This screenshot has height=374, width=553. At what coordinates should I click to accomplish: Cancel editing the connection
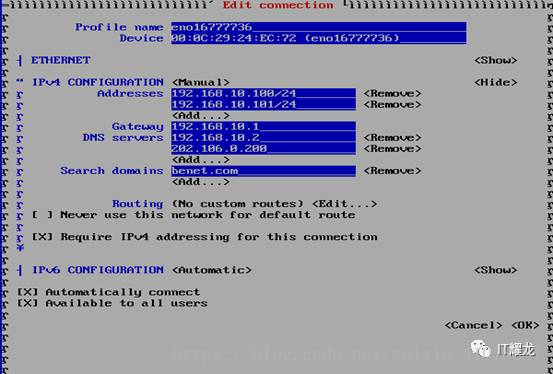pos(473,325)
